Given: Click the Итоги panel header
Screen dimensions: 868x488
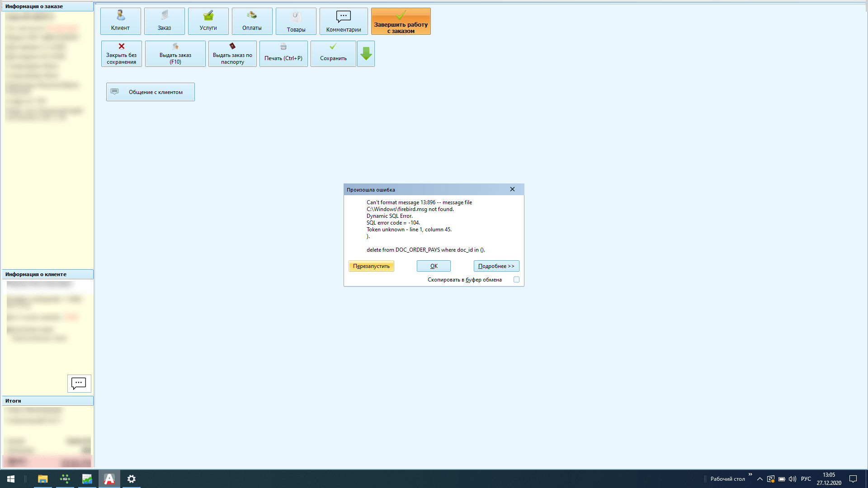Looking at the screenshot, I should [47, 401].
